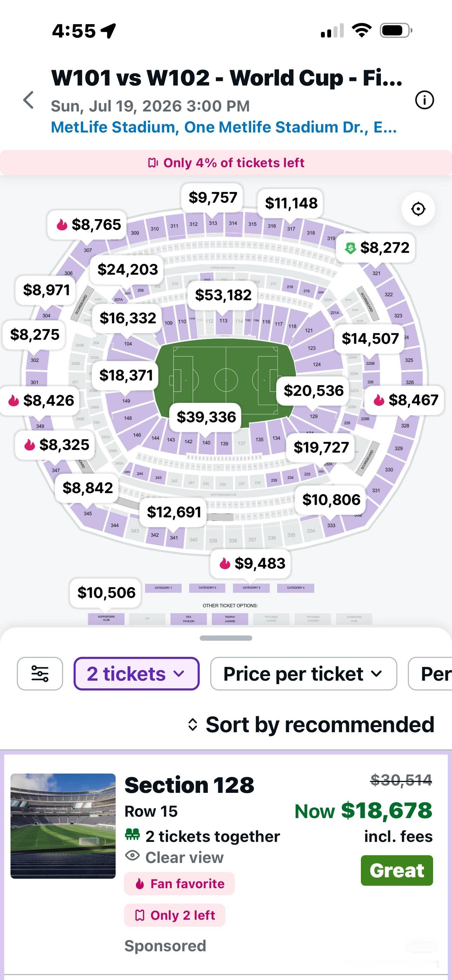Tap the $8,467 flame price marker

405,400
